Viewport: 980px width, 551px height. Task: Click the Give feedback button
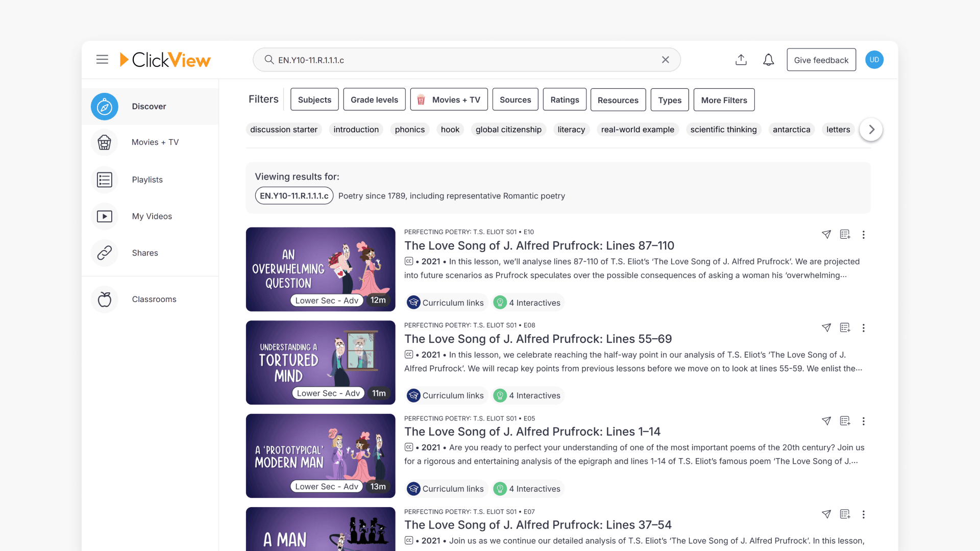[821, 60]
